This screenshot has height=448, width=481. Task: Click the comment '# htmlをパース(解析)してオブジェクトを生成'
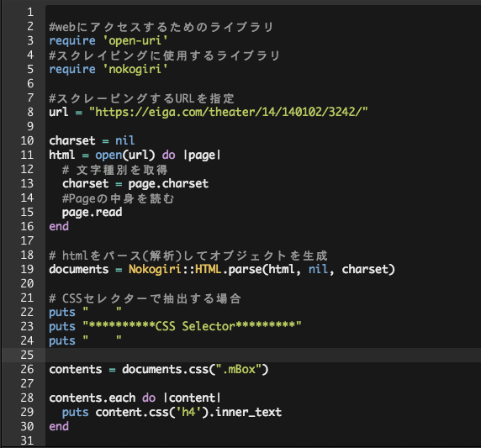click(x=188, y=256)
